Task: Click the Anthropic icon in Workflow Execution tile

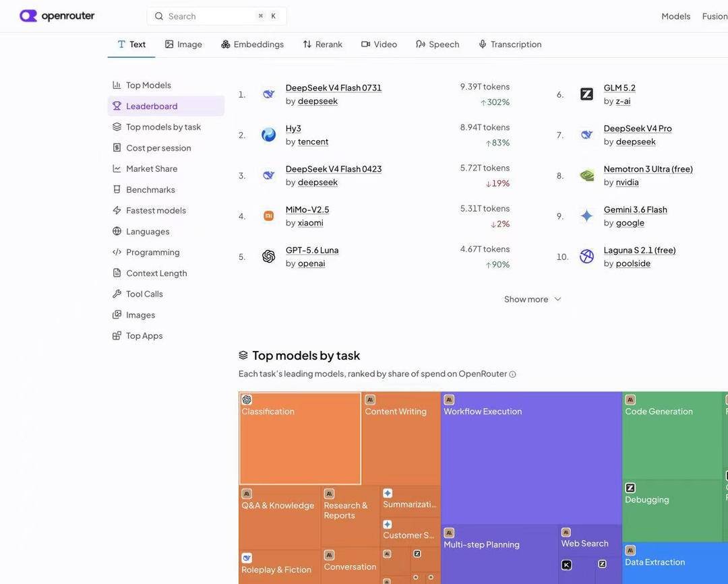Action: pyautogui.click(x=449, y=399)
